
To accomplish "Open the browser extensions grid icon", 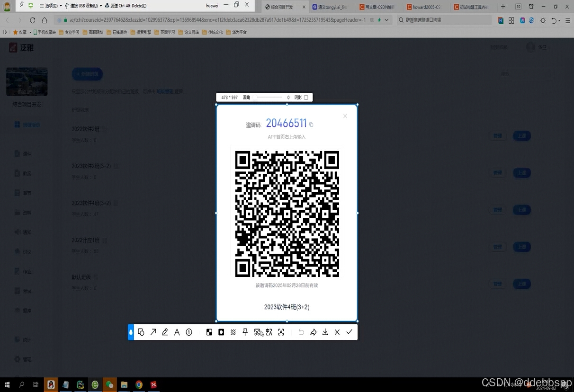I will [511, 20].
